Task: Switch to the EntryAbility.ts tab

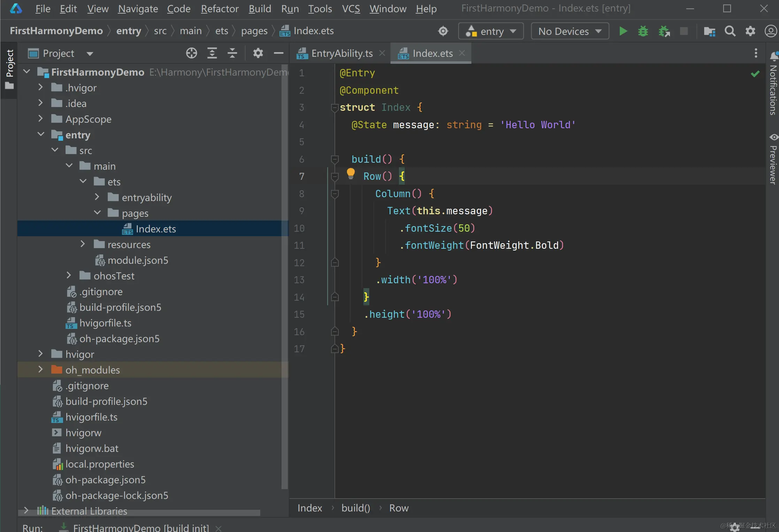Action: pos(341,53)
